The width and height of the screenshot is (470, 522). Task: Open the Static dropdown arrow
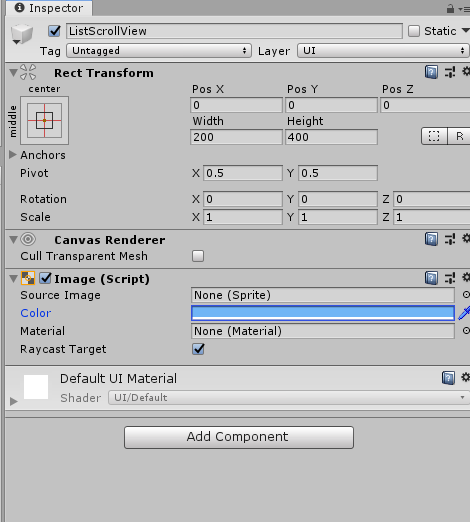pyautogui.click(x=465, y=31)
